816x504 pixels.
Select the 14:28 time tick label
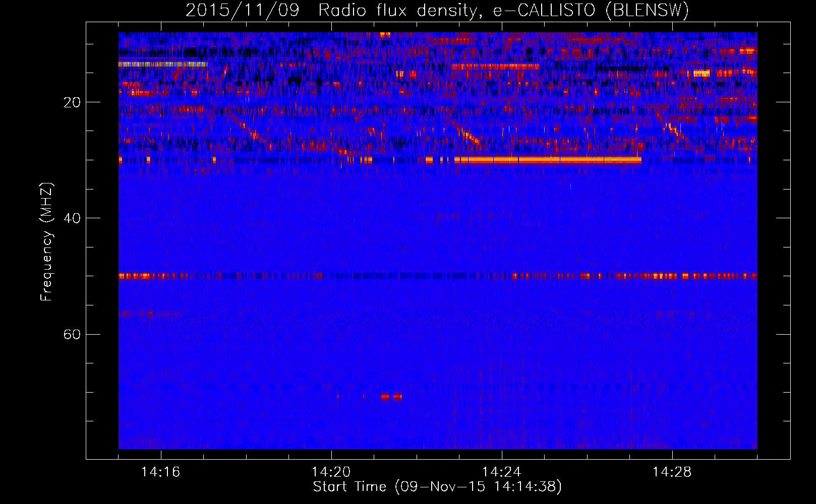click(x=672, y=472)
